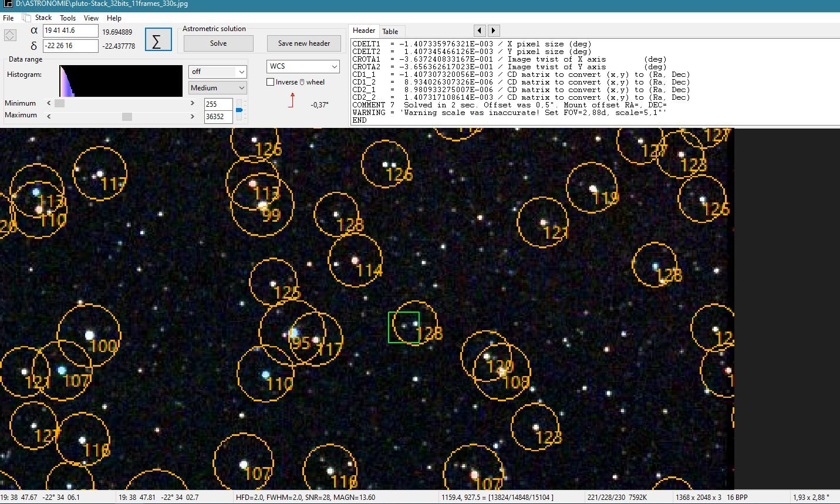840x504 pixels.
Task: Click the WARNING line in header text
Action: (510, 113)
